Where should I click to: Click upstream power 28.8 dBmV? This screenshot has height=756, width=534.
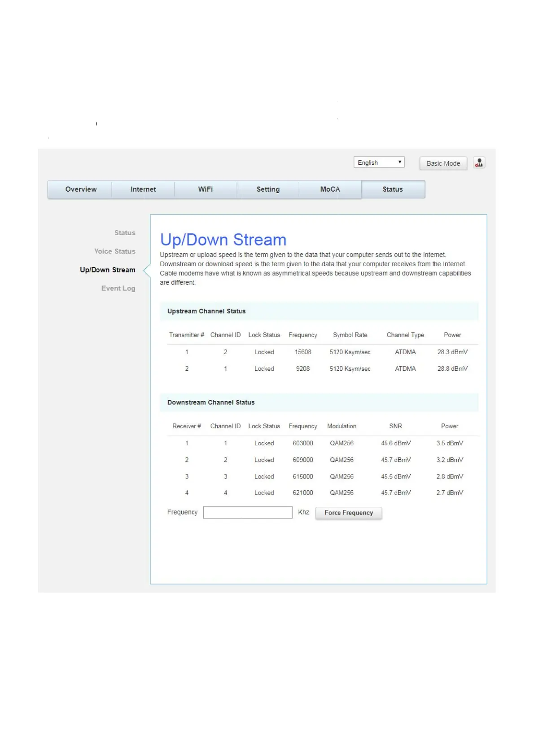(452, 369)
